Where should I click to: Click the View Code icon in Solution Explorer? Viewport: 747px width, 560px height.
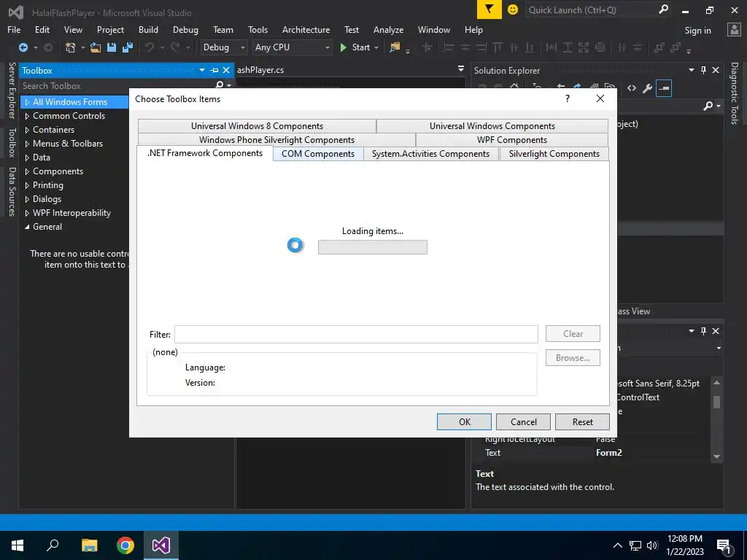[x=631, y=88]
